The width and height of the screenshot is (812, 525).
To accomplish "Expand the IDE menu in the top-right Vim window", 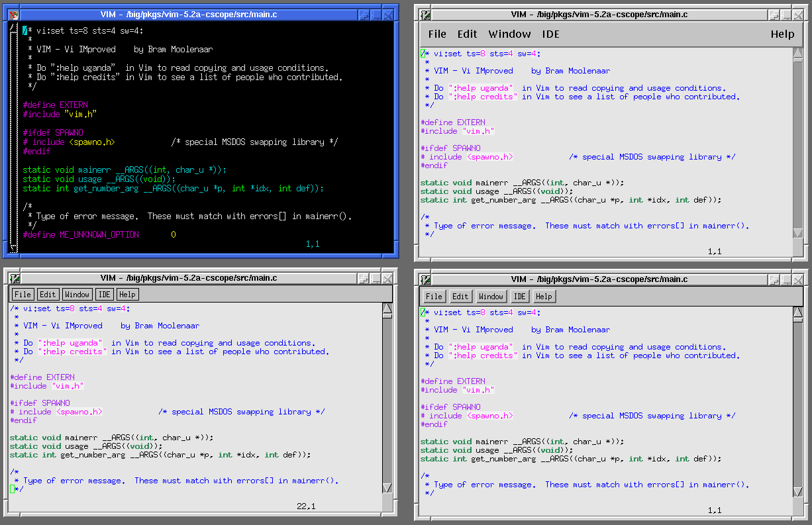I will 550,34.
